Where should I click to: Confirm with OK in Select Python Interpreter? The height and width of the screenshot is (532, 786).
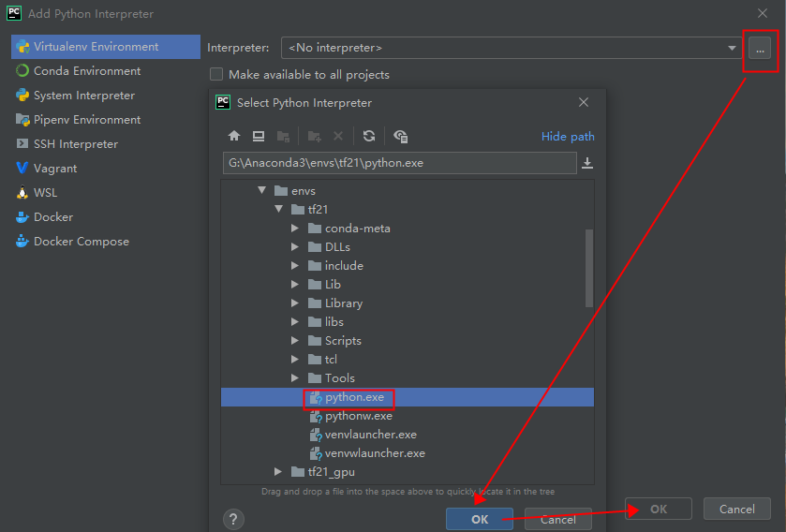pos(480,520)
